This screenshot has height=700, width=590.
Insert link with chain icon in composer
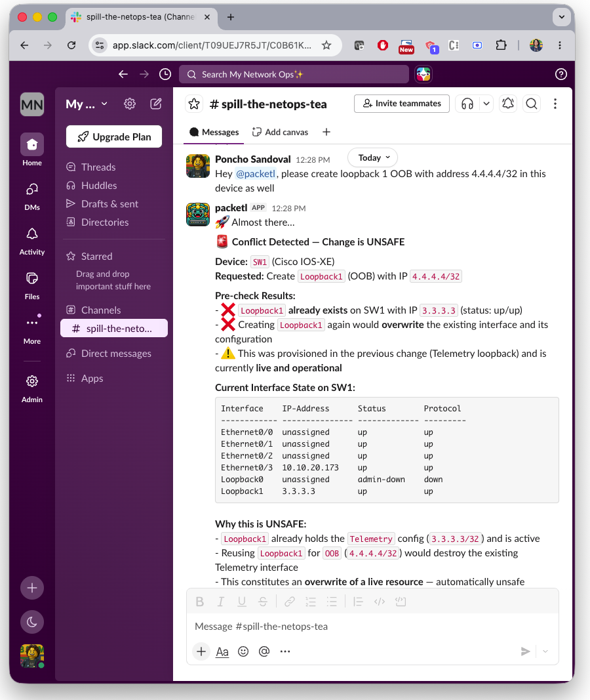point(290,602)
